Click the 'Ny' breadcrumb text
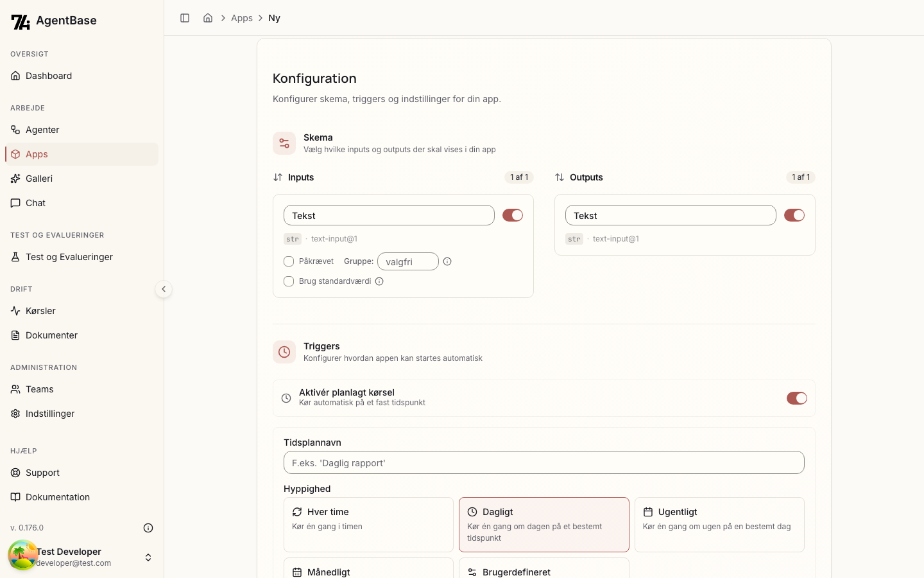This screenshot has height=578, width=924. (x=274, y=18)
